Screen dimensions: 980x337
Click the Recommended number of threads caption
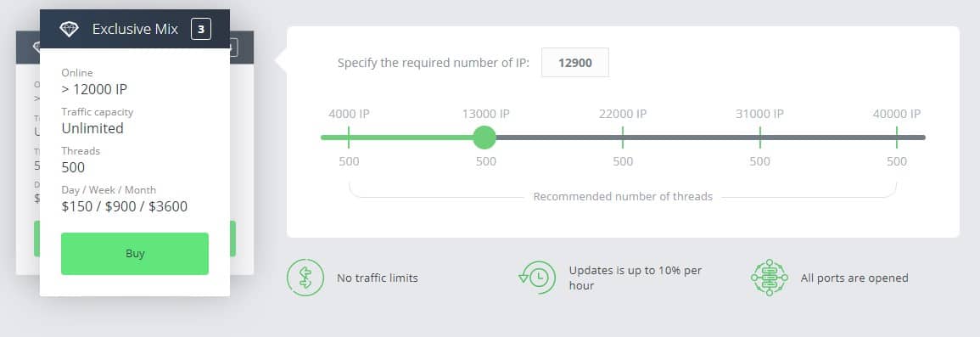point(623,196)
